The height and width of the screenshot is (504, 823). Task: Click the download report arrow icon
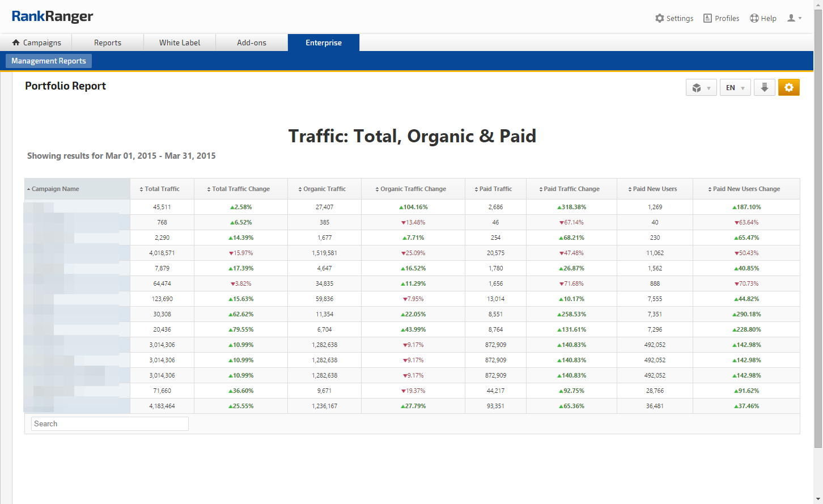(764, 87)
